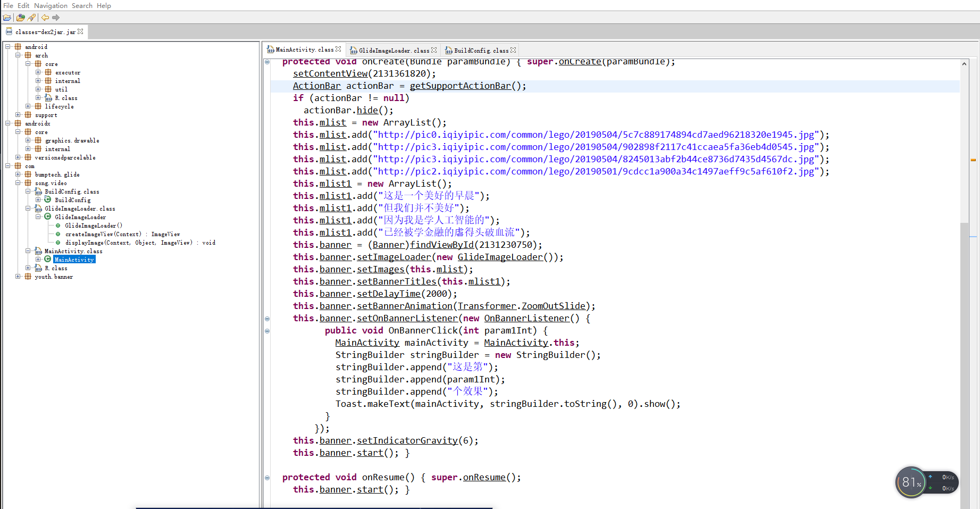Click the editor vertical scrollbar up arrow
The image size is (980, 509).
click(x=964, y=64)
